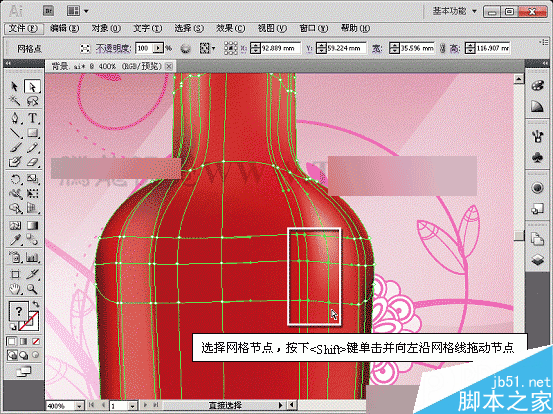The image size is (553, 414).
Task: Open the Color Guide panel icon
Action: click(x=537, y=106)
